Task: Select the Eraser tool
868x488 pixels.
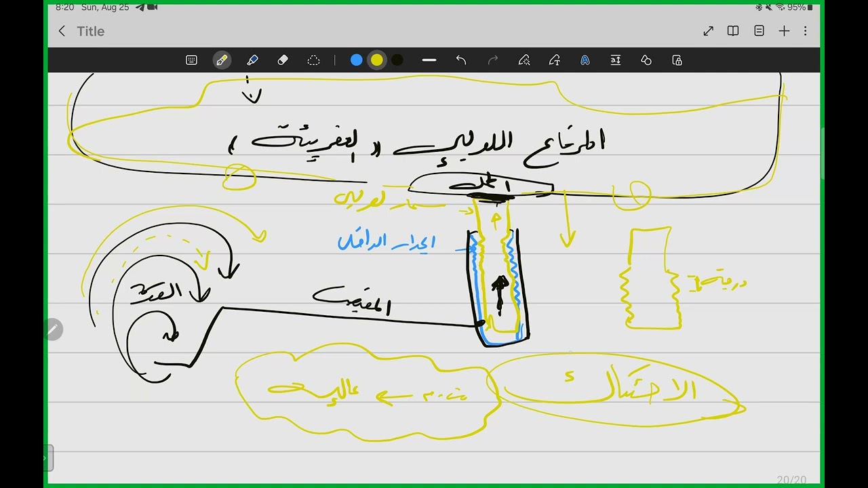Action: tap(283, 60)
